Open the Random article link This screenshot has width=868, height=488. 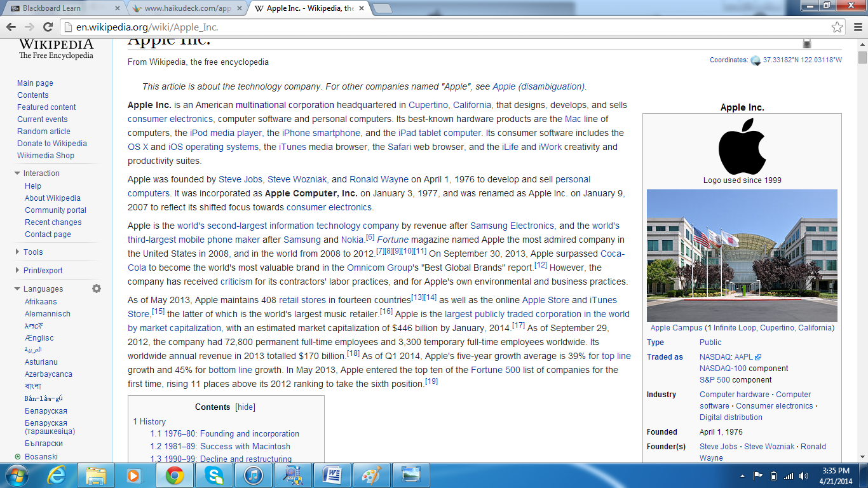coord(44,132)
